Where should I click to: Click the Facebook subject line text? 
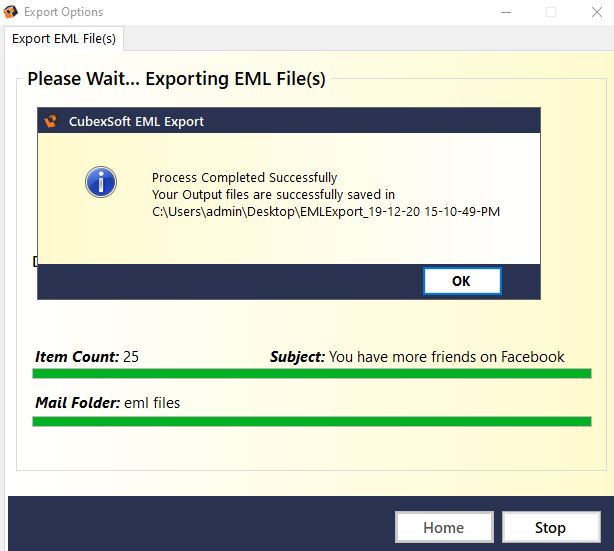[x=446, y=357]
